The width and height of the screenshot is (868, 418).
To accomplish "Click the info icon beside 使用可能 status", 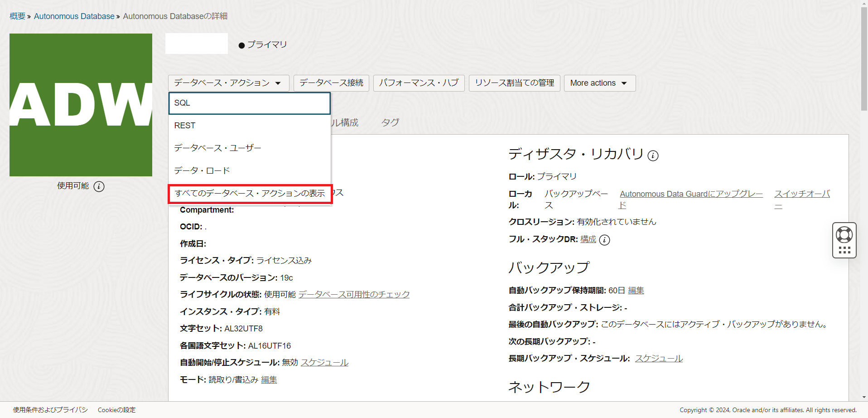I will click(99, 186).
